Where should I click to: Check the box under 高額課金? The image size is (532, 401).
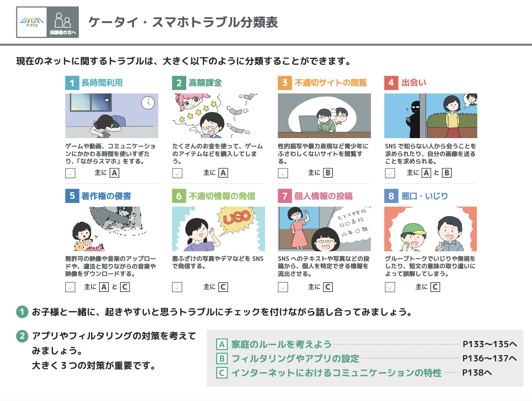(177, 173)
